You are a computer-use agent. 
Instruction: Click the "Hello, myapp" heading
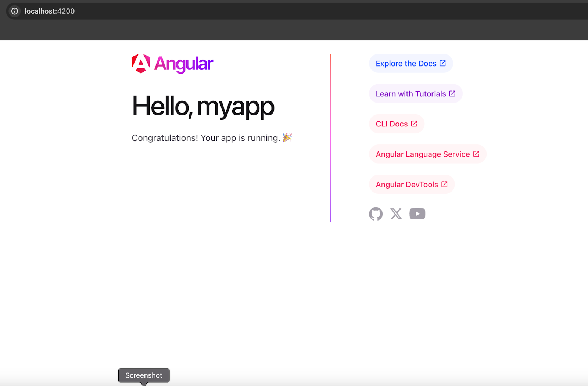point(203,106)
